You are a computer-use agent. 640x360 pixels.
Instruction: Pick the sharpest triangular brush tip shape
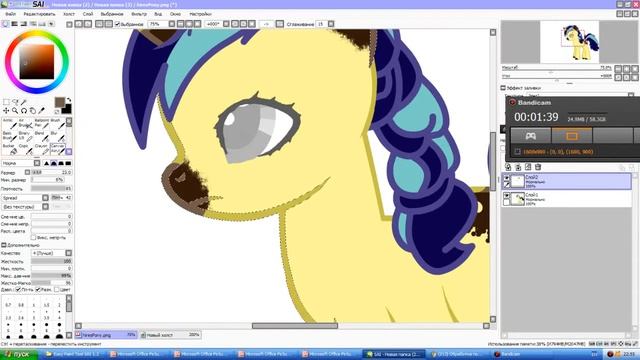pyautogui.click(x=46, y=163)
